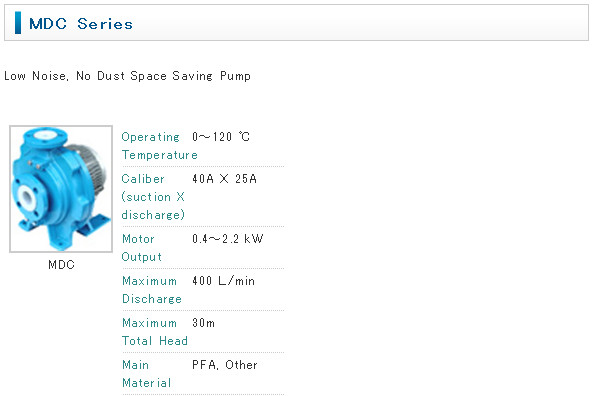Click the blue bar icon beside MDC Series

[x=18, y=23]
